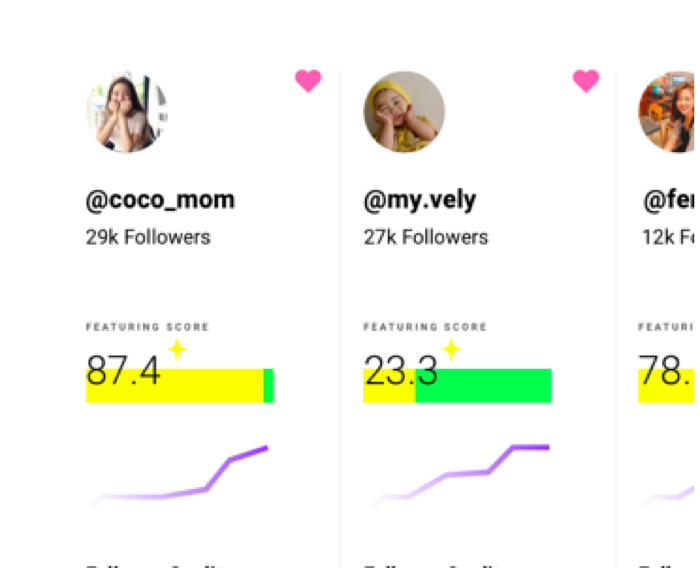Screen dimensions: 700x568
Task: Open @coco_mom profile picture
Action: (127, 112)
